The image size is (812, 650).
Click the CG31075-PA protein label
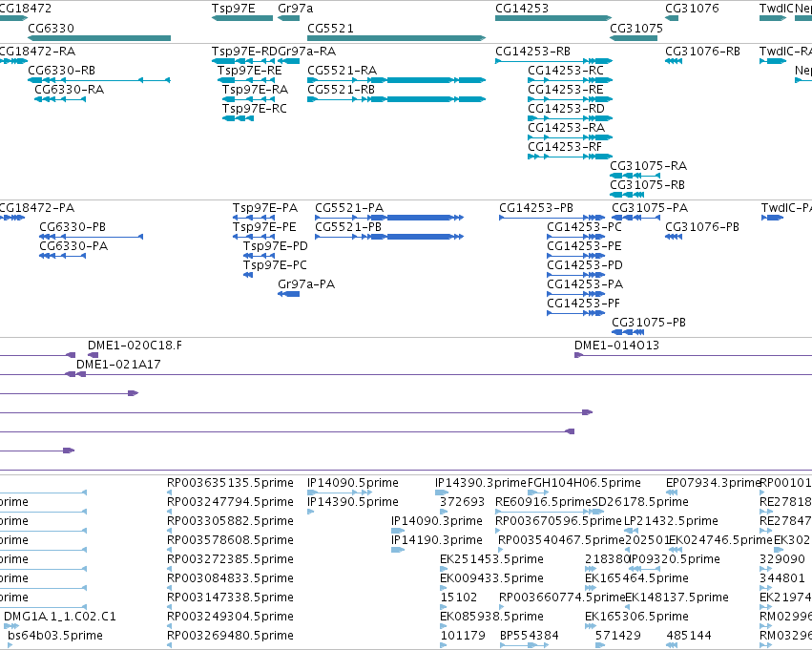(650, 208)
